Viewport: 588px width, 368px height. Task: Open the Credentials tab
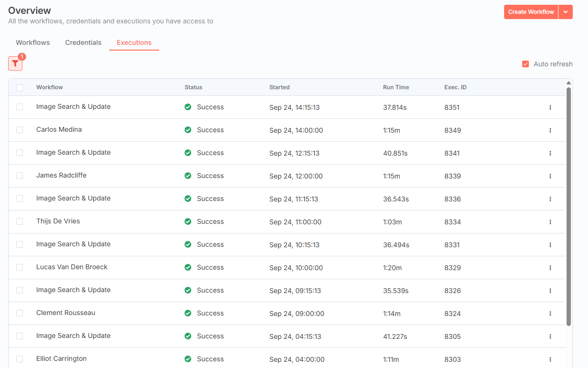(x=83, y=42)
